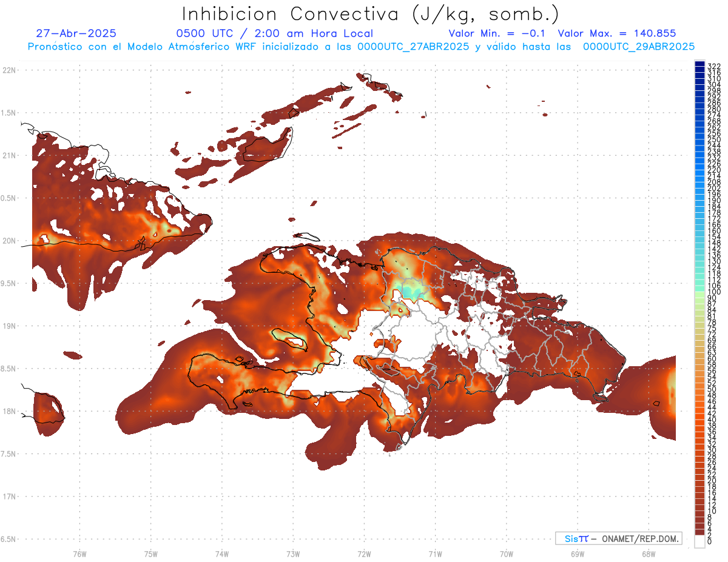
Task: Click the '70W' longitude label
Action: 506,554
